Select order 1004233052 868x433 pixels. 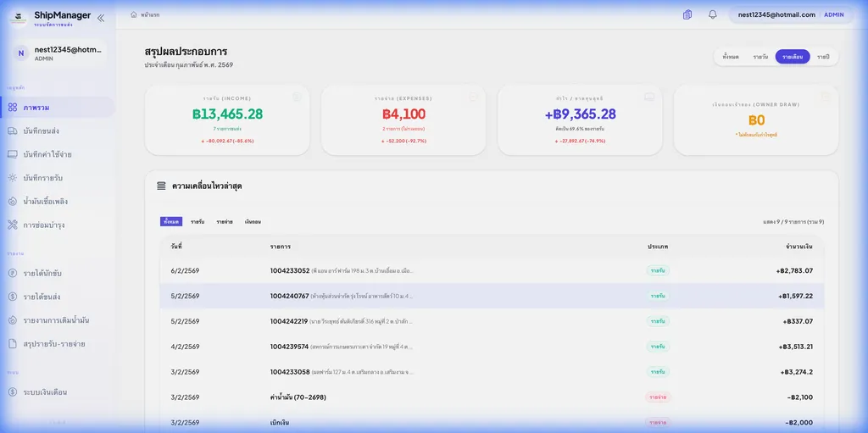tap(290, 271)
